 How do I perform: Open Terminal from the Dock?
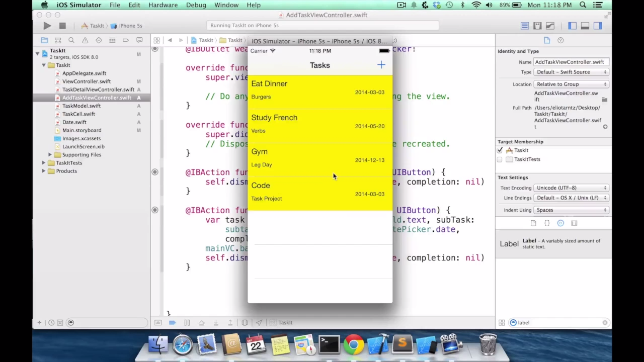329,345
